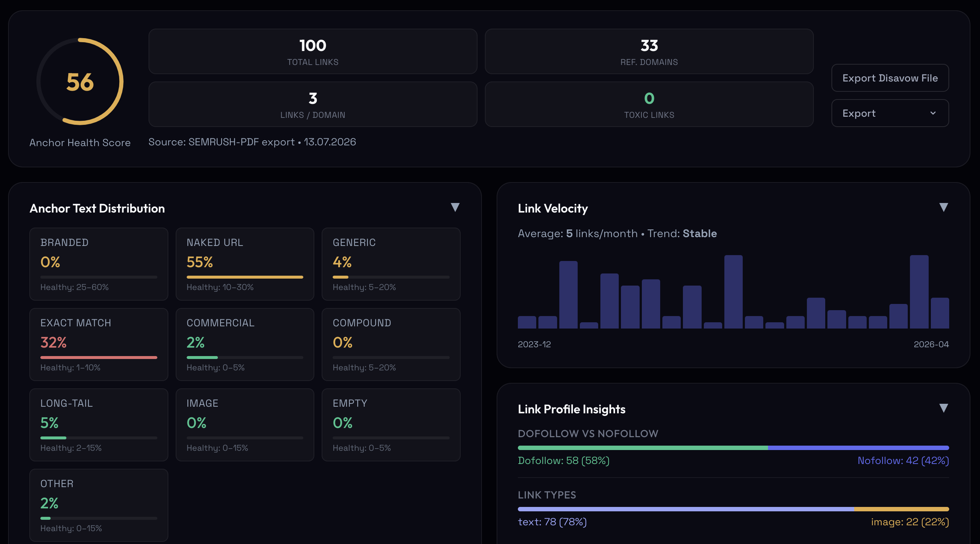Open the Naked URL anchor category card
This screenshot has width=980, height=544.
[x=245, y=264]
